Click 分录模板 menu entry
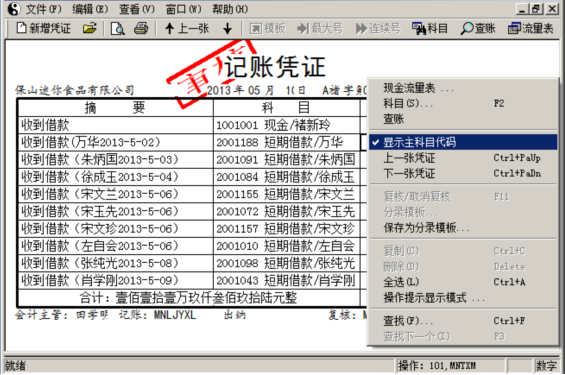This screenshot has width=565, height=375. (463, 212)
